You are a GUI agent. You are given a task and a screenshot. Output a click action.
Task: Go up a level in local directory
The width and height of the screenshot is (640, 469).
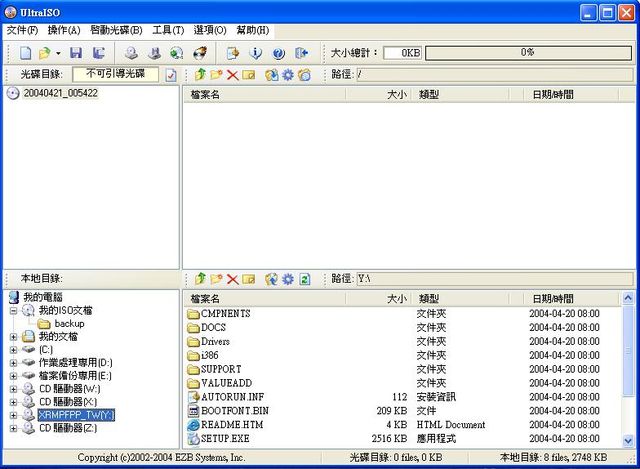click(200, 279)
